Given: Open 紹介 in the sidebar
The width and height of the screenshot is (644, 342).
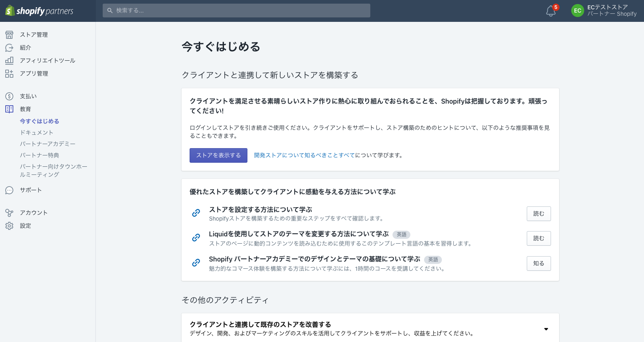Looking at the screenshot, I should 25,48.
